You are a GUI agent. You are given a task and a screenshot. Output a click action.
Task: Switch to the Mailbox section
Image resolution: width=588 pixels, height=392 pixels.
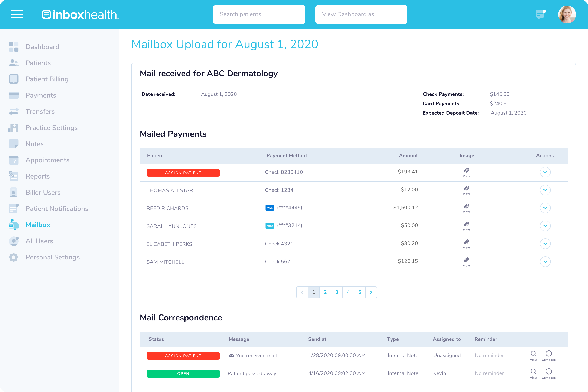14,225
